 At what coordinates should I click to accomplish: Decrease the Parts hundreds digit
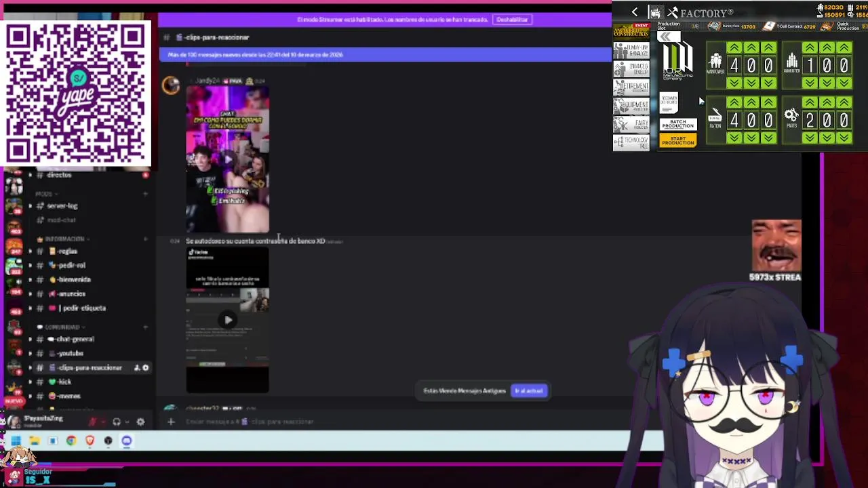click(x=810, y=138)
